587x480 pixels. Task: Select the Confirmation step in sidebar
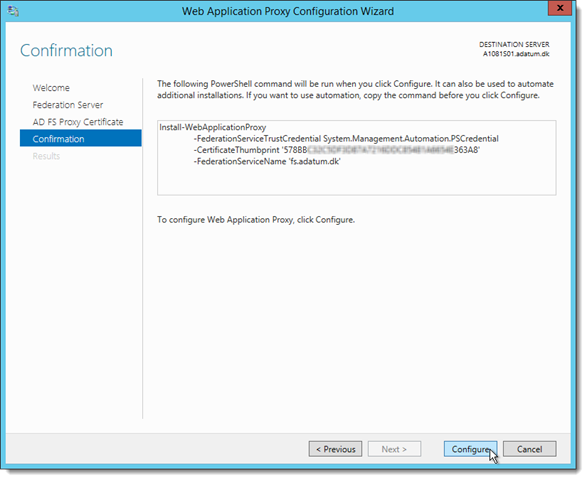80,139
